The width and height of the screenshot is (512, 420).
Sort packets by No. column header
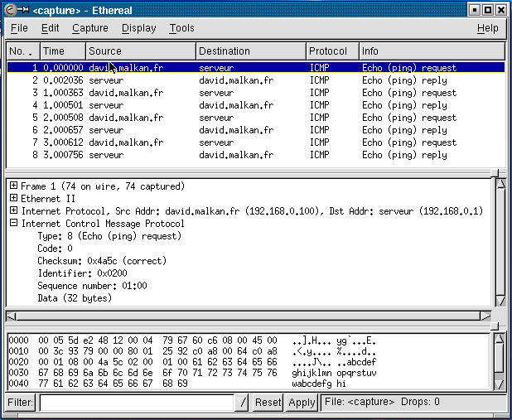click(x=23, y=51)
